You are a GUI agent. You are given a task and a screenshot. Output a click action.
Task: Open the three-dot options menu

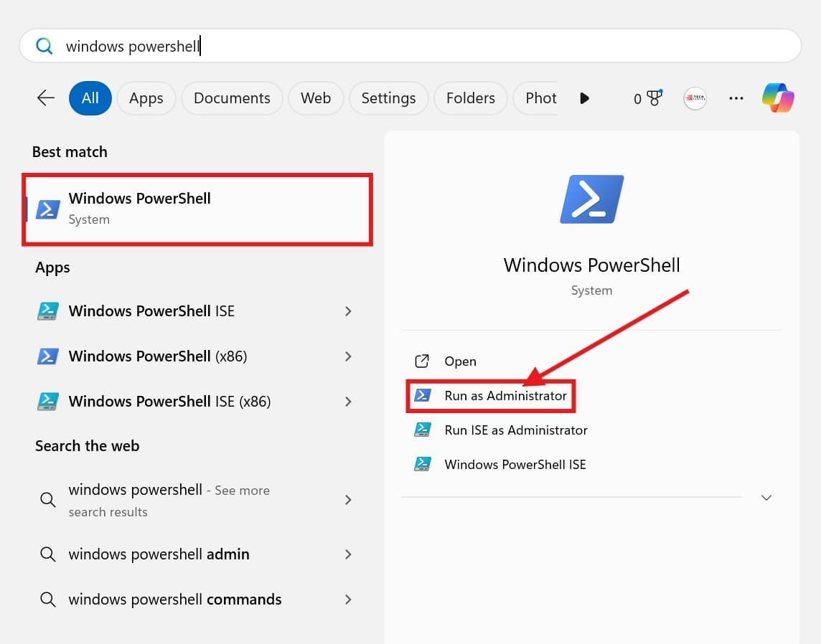[736, 98]
